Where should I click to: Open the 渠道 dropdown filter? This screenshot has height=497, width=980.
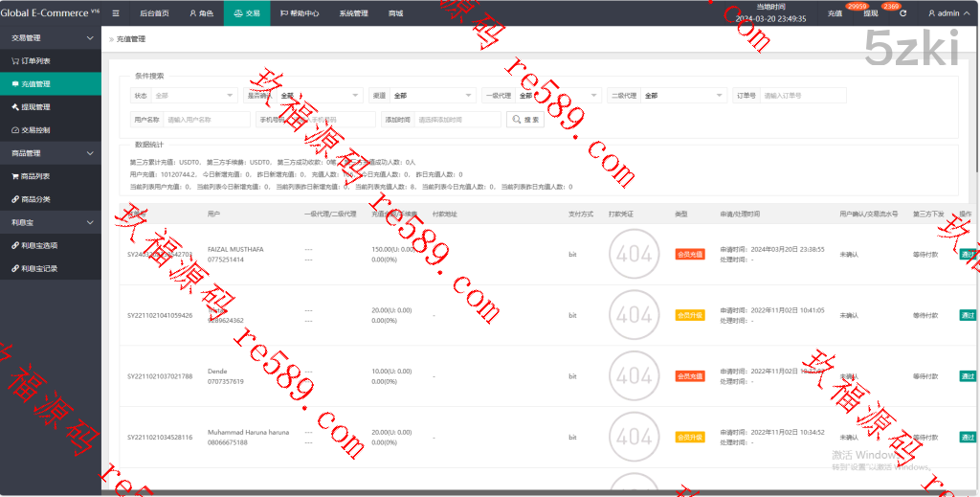(x=433, y=96)
